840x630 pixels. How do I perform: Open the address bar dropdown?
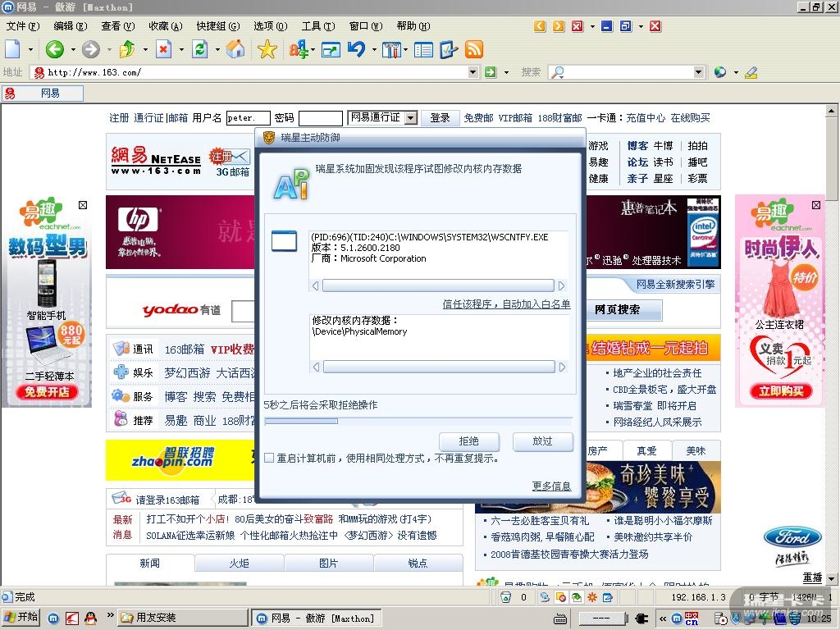[x=472, y=72]
